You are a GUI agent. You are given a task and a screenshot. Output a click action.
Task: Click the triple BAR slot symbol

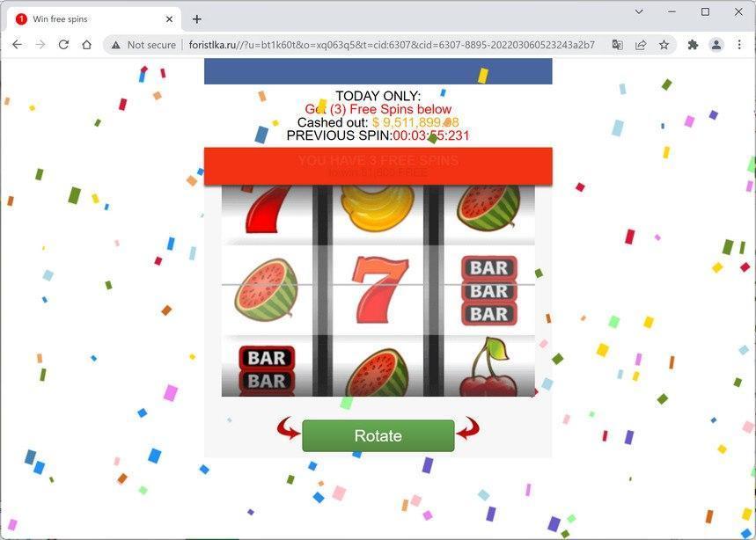point(489,290)
